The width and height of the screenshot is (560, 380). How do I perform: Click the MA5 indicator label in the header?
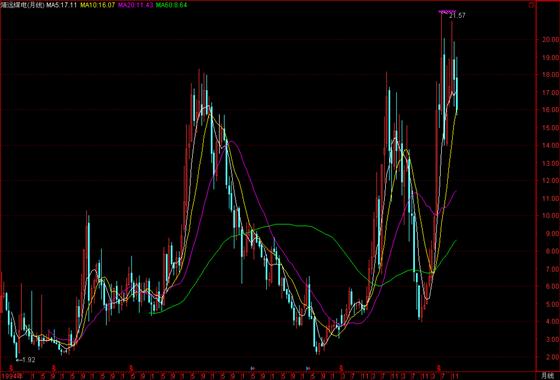(61, 5)
